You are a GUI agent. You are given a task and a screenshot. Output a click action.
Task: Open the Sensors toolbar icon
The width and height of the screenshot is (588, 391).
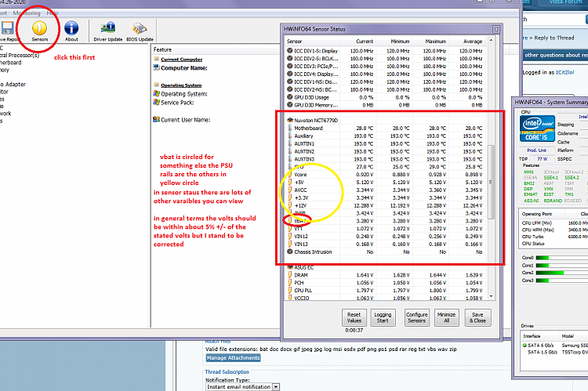39,31
